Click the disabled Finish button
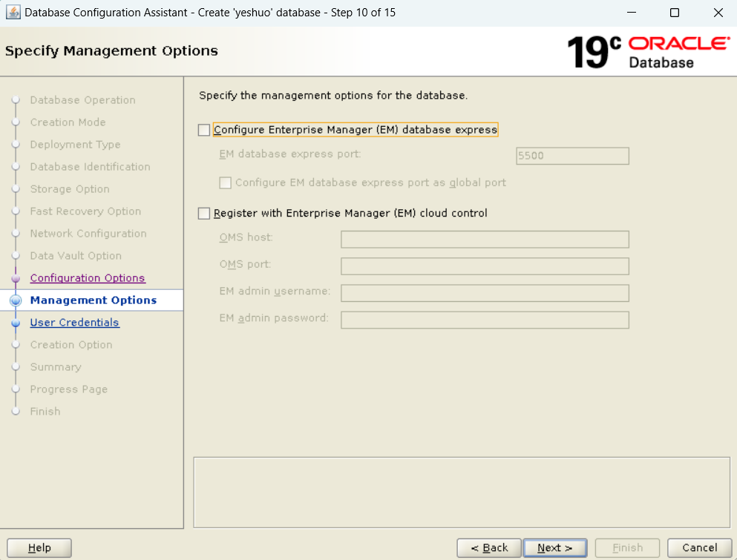Viewport: 737px width, 560px height. pos(627,548)
